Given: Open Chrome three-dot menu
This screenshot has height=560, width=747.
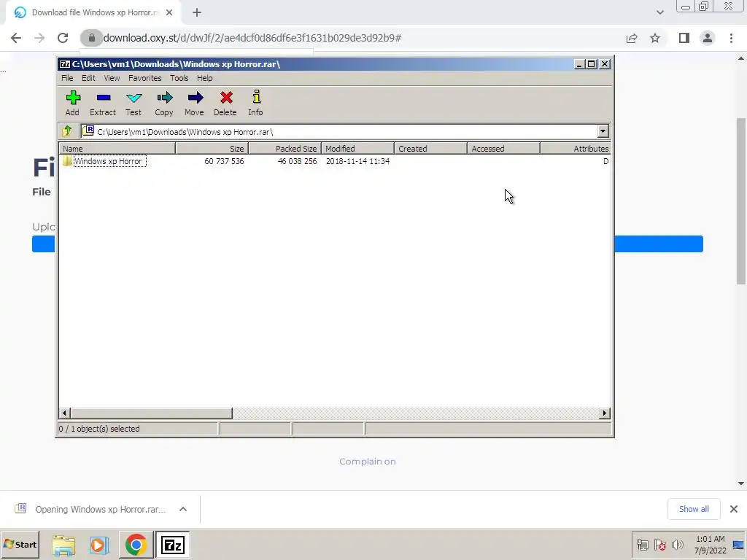Looking at the screenshot, I should click(731, 38).
